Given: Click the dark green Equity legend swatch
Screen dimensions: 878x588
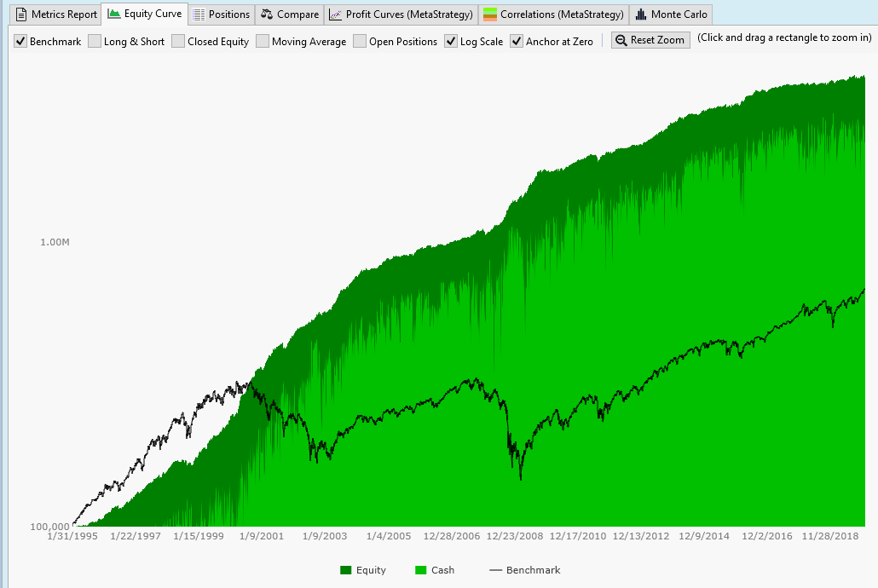Looking at the screenshot, I should click(345, 570).
